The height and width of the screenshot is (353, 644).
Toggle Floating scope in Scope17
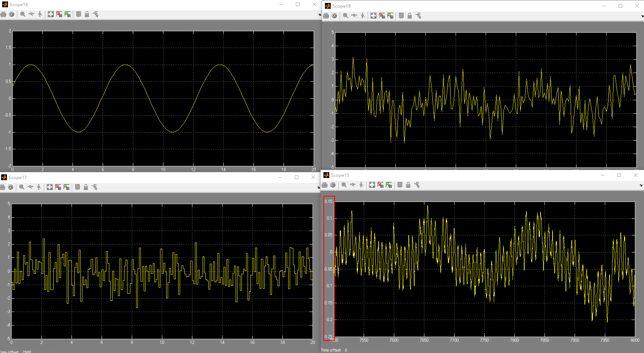point(77,187)
